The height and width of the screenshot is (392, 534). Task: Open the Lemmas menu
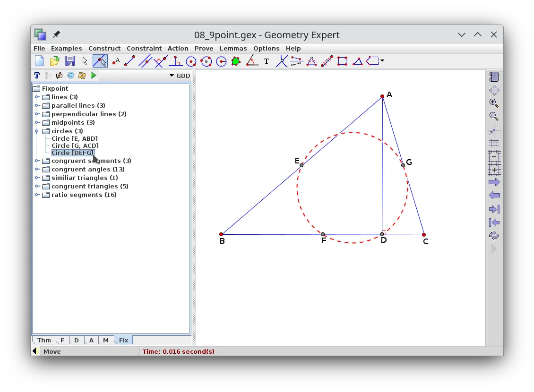pyautogui.click(x=233, y=48)
